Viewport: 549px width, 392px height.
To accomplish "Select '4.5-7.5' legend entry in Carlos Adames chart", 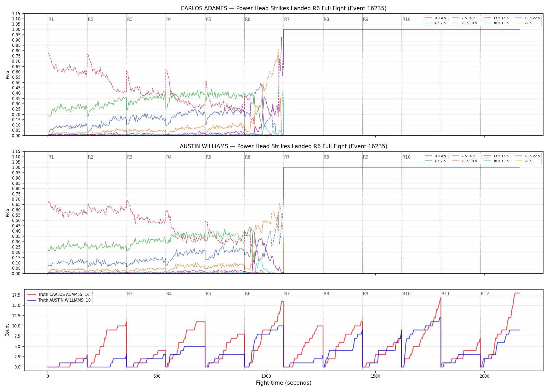I will tap(436, 23).
